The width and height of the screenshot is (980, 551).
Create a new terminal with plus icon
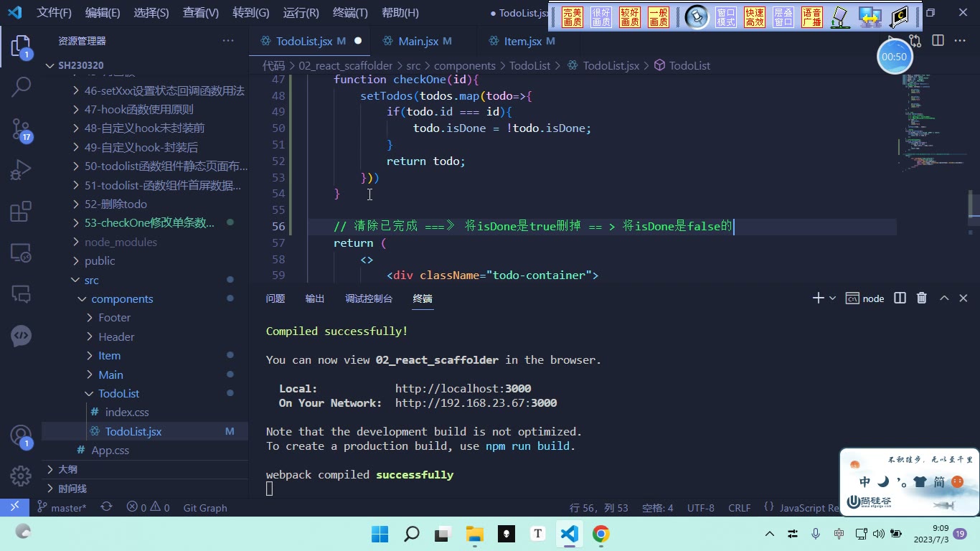coord(818,298)
